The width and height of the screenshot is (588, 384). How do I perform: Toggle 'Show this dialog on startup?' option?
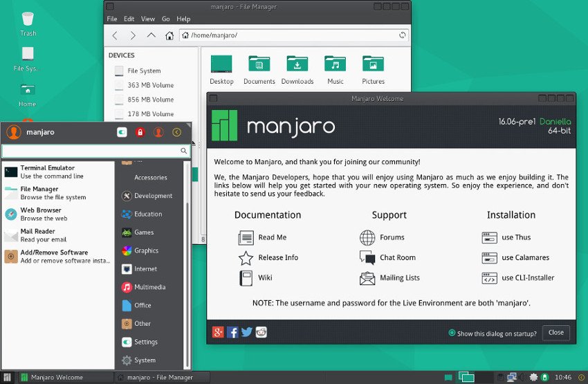coord(452,333)
